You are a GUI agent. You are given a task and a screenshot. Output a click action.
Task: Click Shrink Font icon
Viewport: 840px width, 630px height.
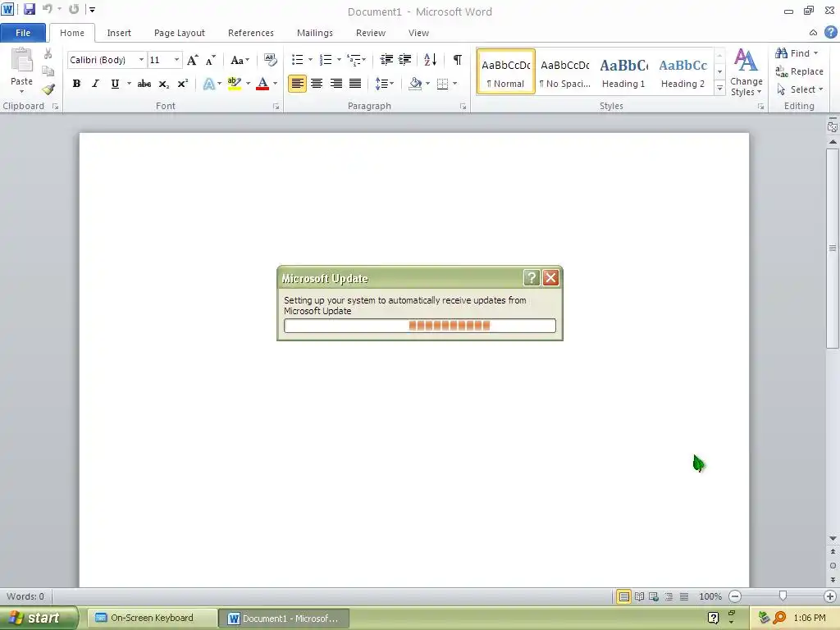point(211,60)
